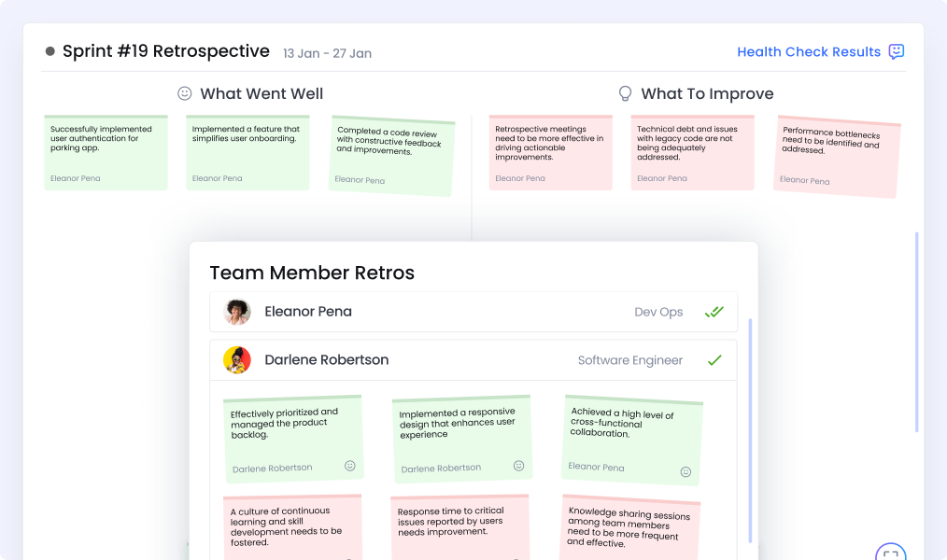Open the Health Check Results link
947x560 pixels.
click(809, 52)
